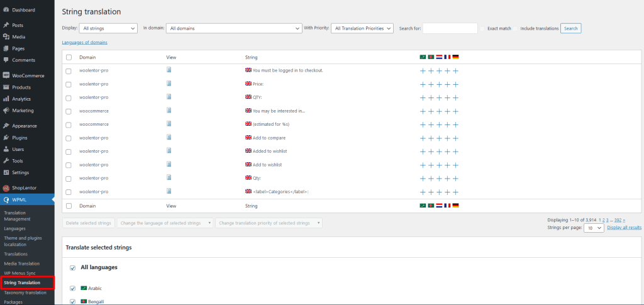This screenshot has height=305, width=644.
Task: Click the Media icon in sidebar
Action: 6,37
